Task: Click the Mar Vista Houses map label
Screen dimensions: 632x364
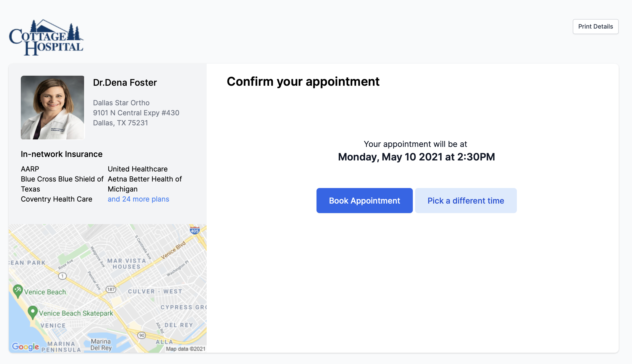Action: click(x=127, y=264)
